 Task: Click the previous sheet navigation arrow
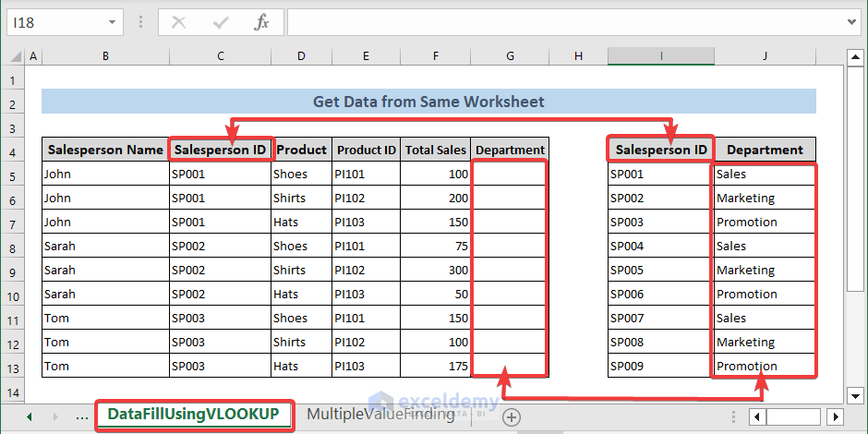[x=30, y=416]
